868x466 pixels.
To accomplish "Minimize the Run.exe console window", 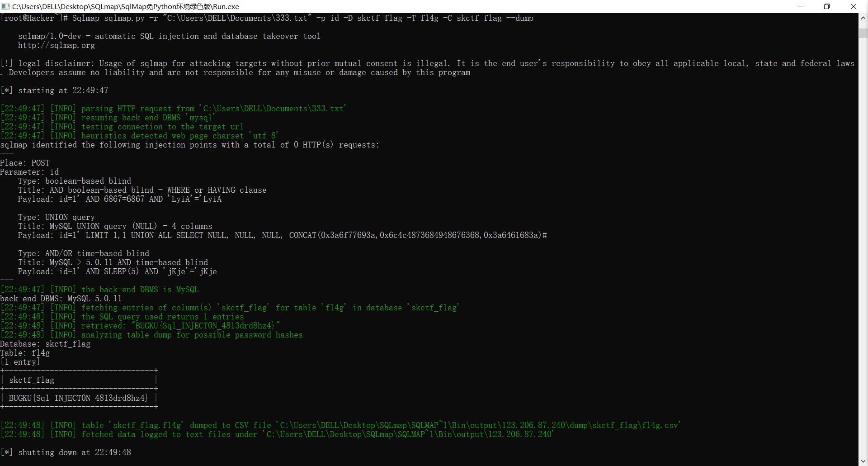I will pyautogui.click(x=801, y=6).
